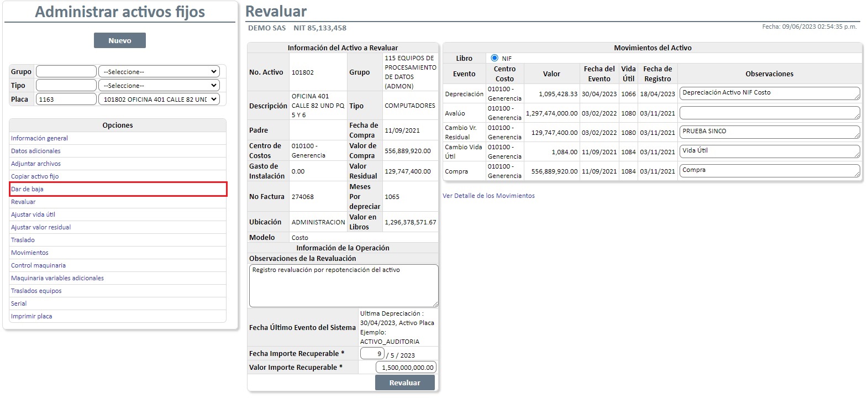Click Valor en Libros amount 1,296,378,571.67
This screenshot has width=868, height=398.
(410, 222)
